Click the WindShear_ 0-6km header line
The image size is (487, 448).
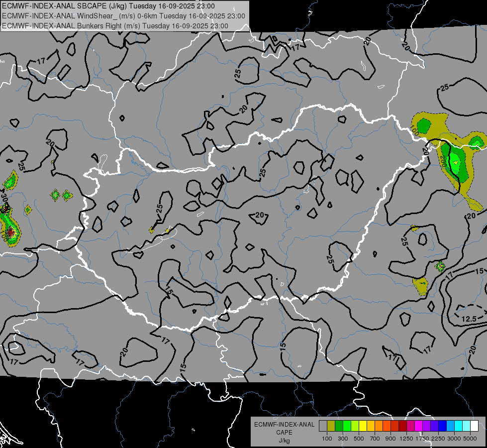pyautogui.click(x=123, y=16)
